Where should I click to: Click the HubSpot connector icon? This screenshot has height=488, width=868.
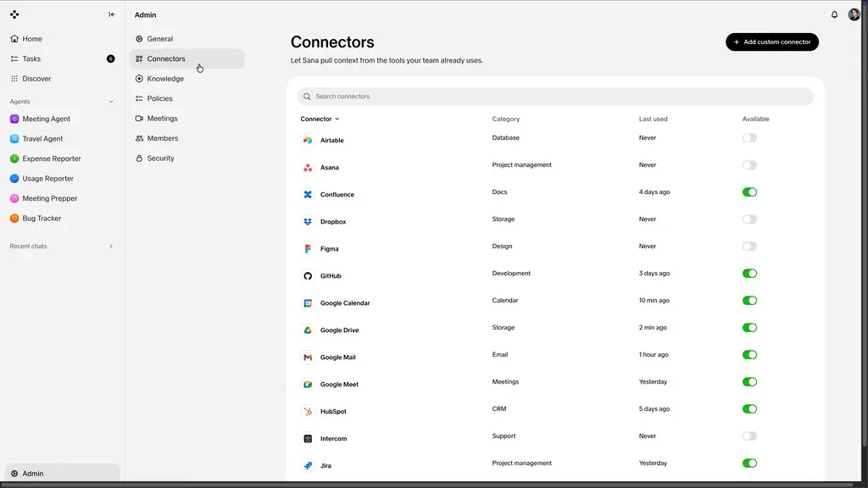(x=308, y=412)
